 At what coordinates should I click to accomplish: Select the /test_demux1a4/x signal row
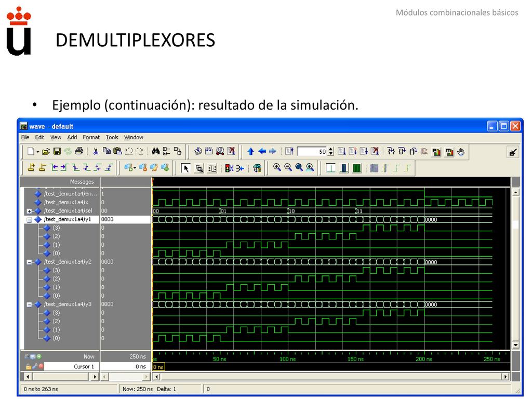pos(66,202)
